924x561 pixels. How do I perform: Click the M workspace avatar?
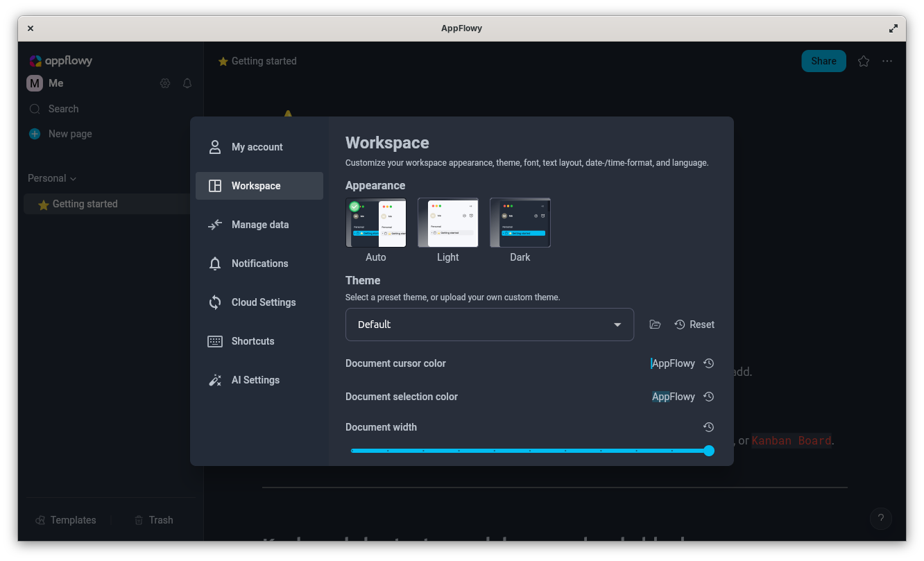35,83
